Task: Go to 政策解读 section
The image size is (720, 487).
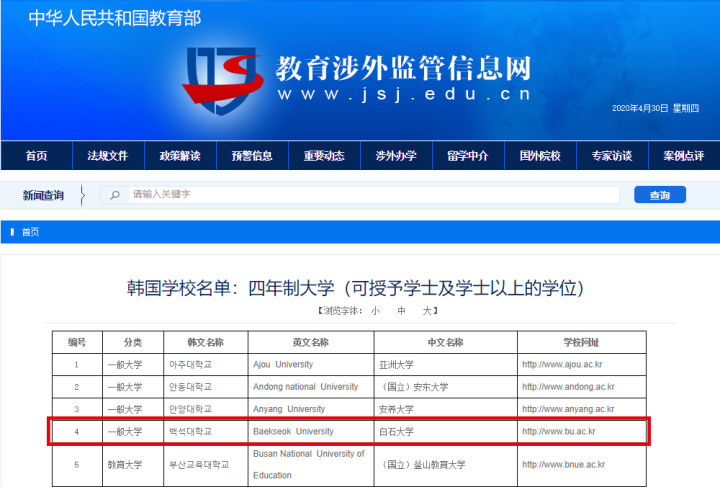Action: 180,156
